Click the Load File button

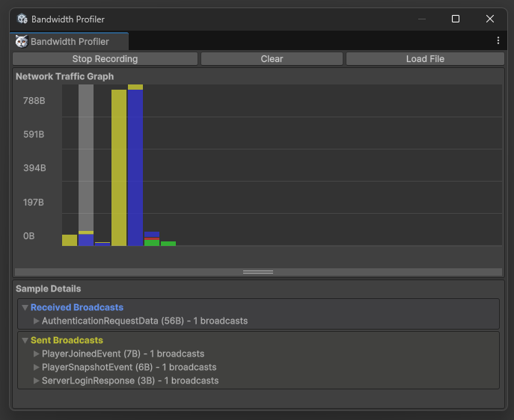click(x=425, y=58)
